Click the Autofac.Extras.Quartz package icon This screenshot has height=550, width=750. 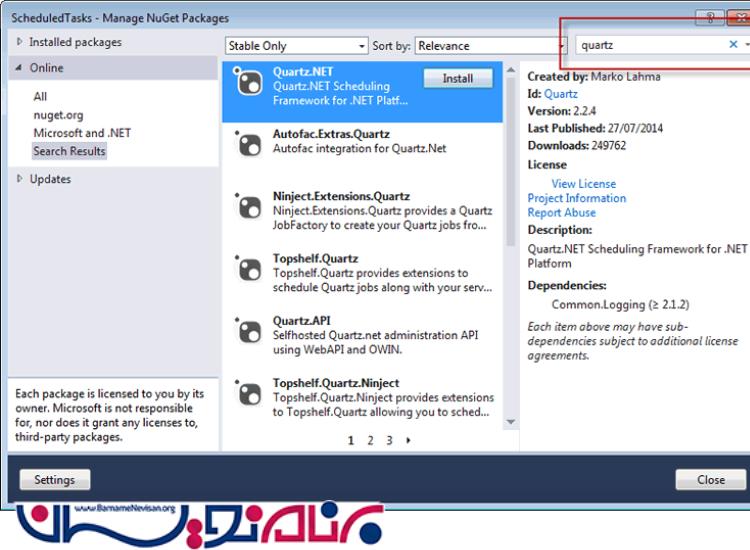coord(246,146)
